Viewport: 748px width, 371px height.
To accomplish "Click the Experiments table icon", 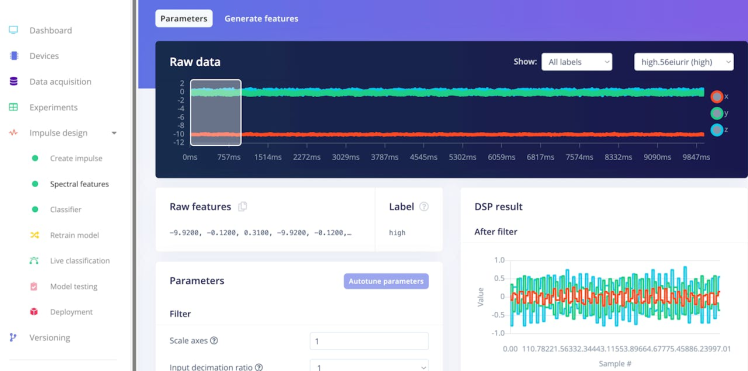I will tap(13, 107).
